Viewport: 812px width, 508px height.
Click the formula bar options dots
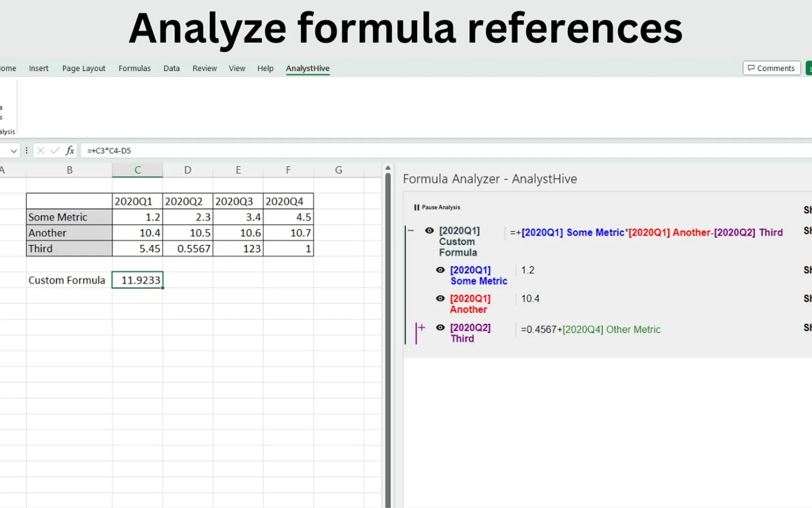[x=26, y=150]
